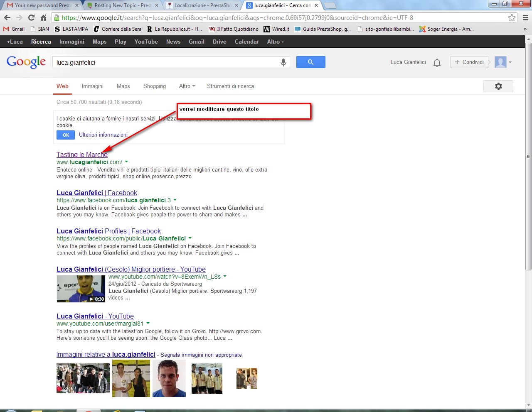Click 'Segnala immagini non appropriate'
The height and width of the screenshot is (412, 532).
(x=201, y=355)
